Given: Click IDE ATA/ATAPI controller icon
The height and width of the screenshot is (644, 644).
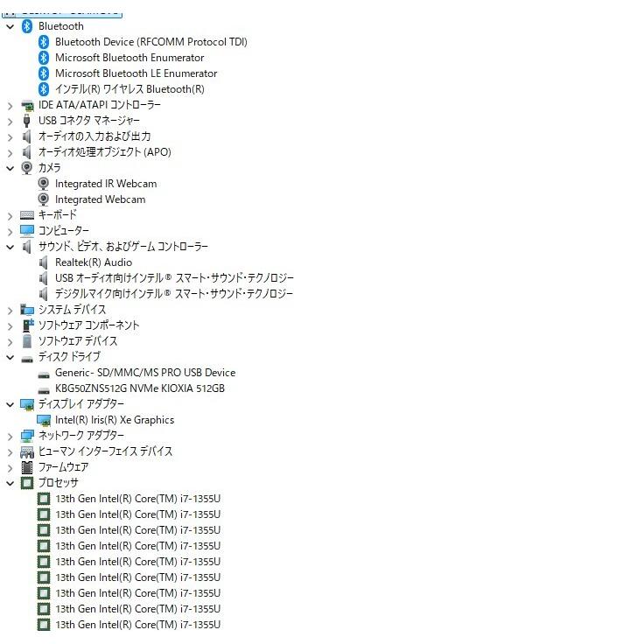Looking at the screenshot, I should [x=27, y=105].
